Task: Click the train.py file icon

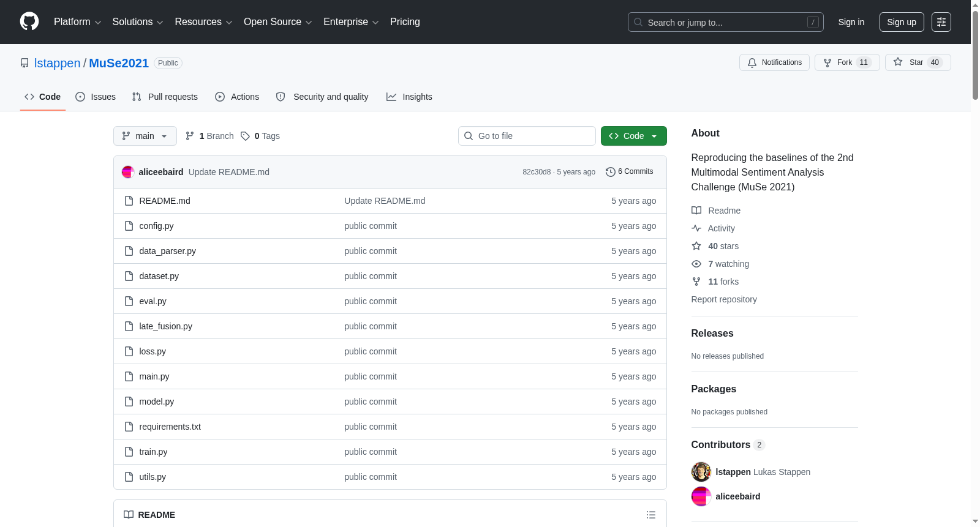Action: point(129,452)
